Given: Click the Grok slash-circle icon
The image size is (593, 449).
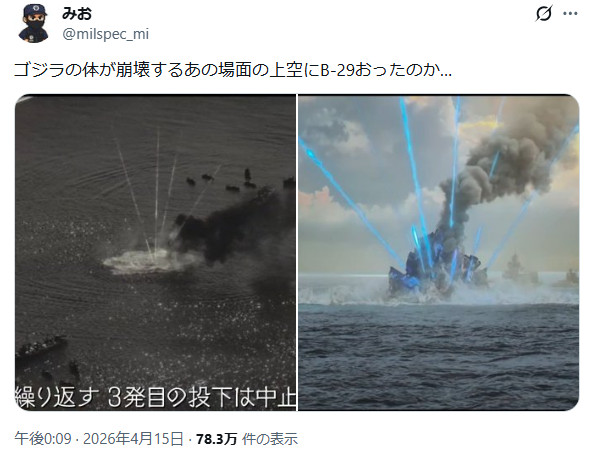Looking at the screenshot, I should pyautogui.click(x=544, y=14).
